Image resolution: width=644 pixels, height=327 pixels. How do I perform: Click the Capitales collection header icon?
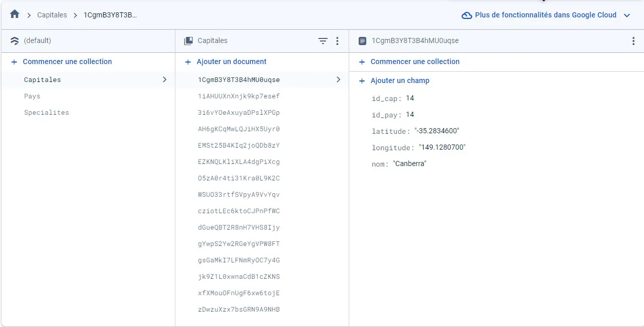189,41
